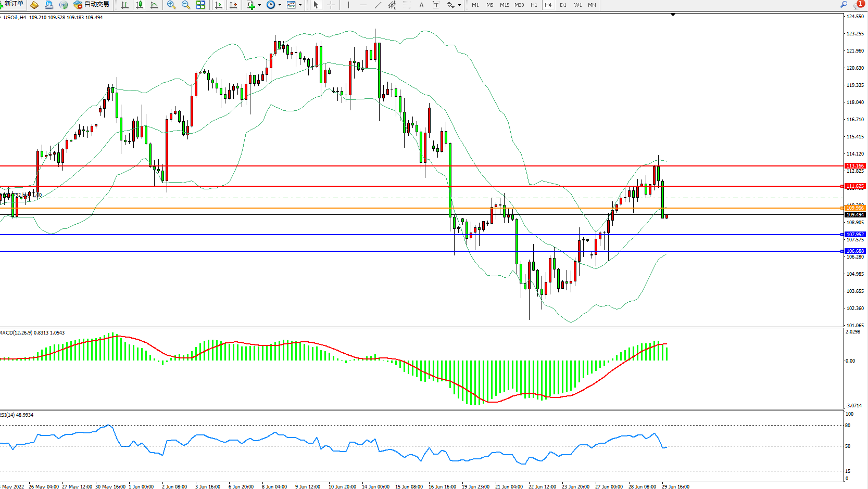Expand the periods clock dropdown arrow
Screen dimensions: 868x489
280,5
